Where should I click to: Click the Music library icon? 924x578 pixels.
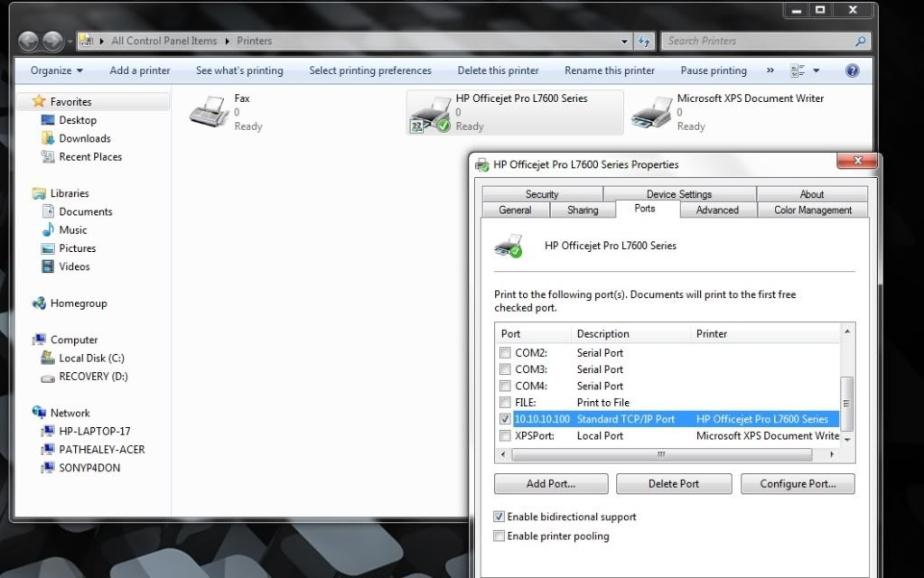click(48, 229)
